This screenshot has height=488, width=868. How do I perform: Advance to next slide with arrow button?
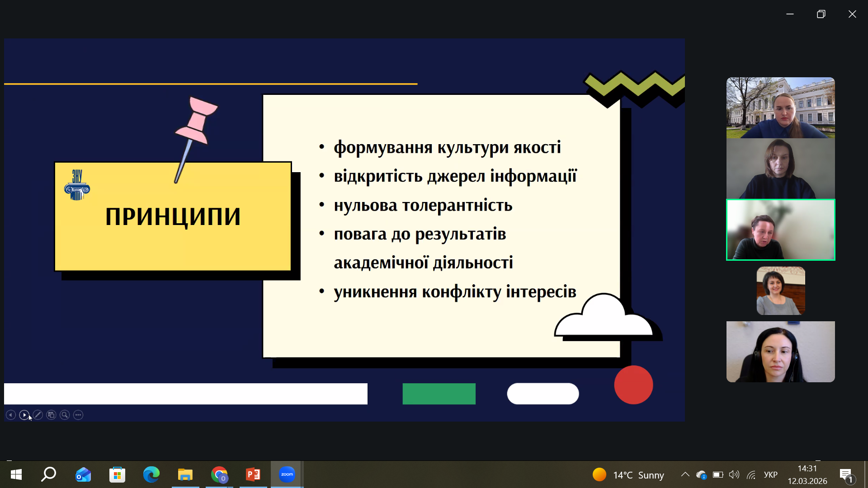click(x=24, y=415)
